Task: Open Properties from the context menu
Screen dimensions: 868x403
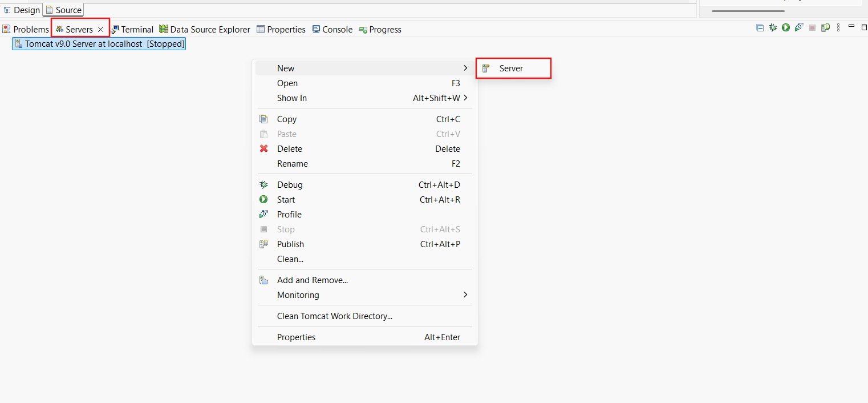Action: coord(296,337)
